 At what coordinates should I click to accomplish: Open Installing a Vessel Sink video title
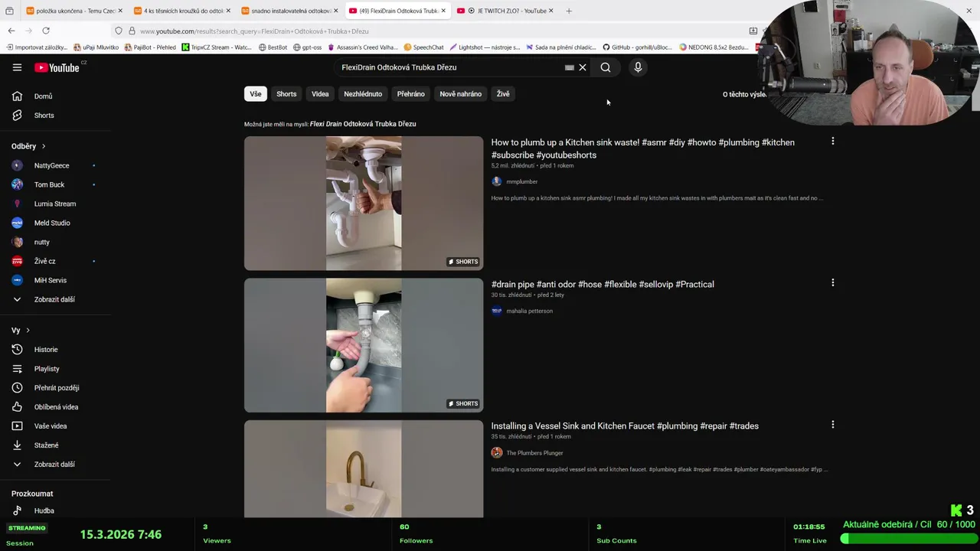(x=625, y=425)
